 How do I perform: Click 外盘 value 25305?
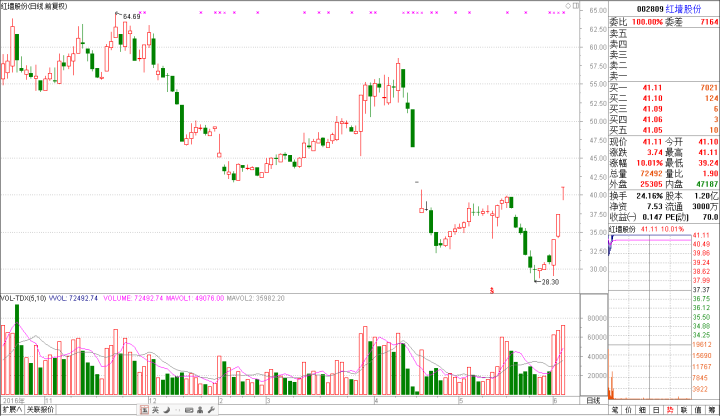[x=651, y=184]
